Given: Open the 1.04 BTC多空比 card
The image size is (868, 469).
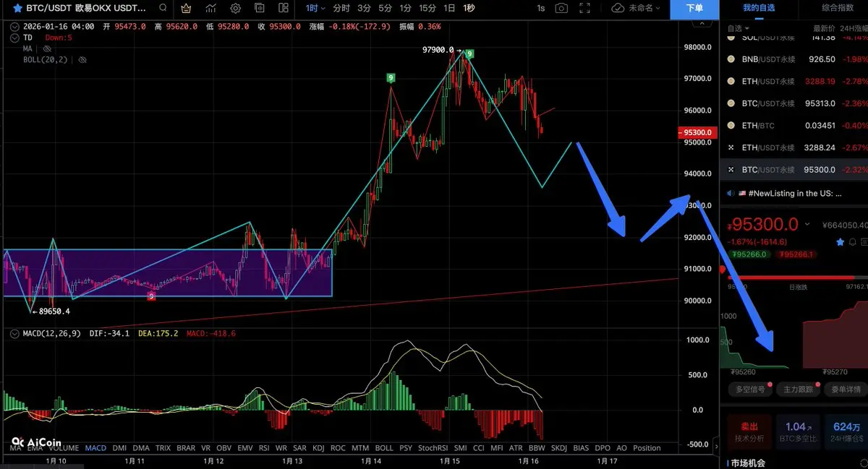Looking at the screenshot, I should 799,431.
